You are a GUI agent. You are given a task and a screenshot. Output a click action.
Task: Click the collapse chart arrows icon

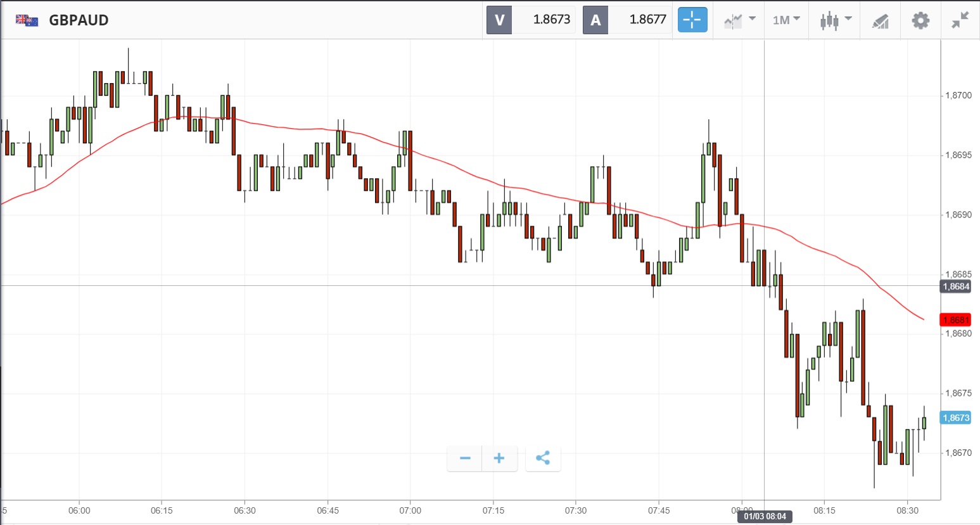point(960,20)
